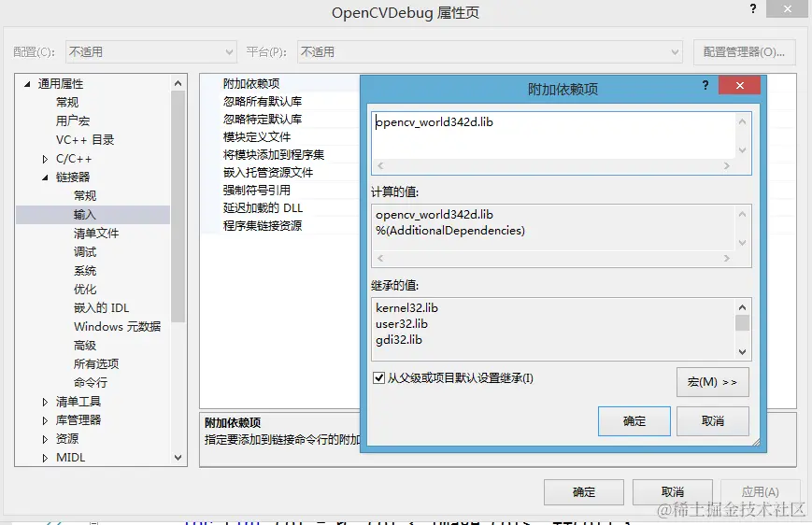
Task: Select the 附加依赖项 property row
Action: click(x=279, y=84)
